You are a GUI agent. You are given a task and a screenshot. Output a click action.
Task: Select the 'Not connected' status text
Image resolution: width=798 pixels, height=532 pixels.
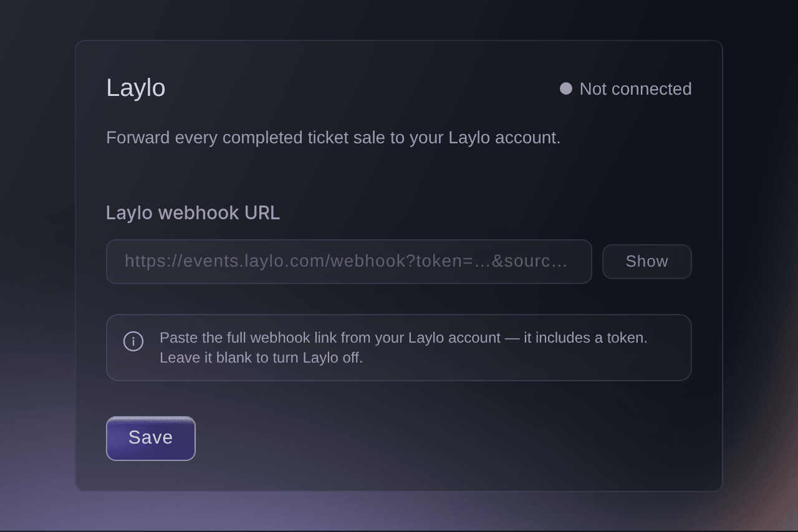coord(635,89)
